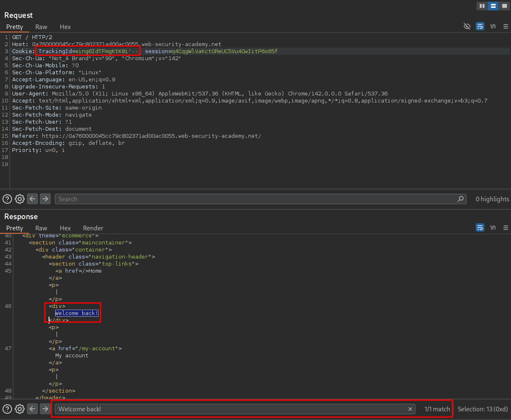Image resolution: width=511 pixels, height=420 pixels.
Task: Select the tabbed layout icon at top right
Action: (x=504, y=6)
